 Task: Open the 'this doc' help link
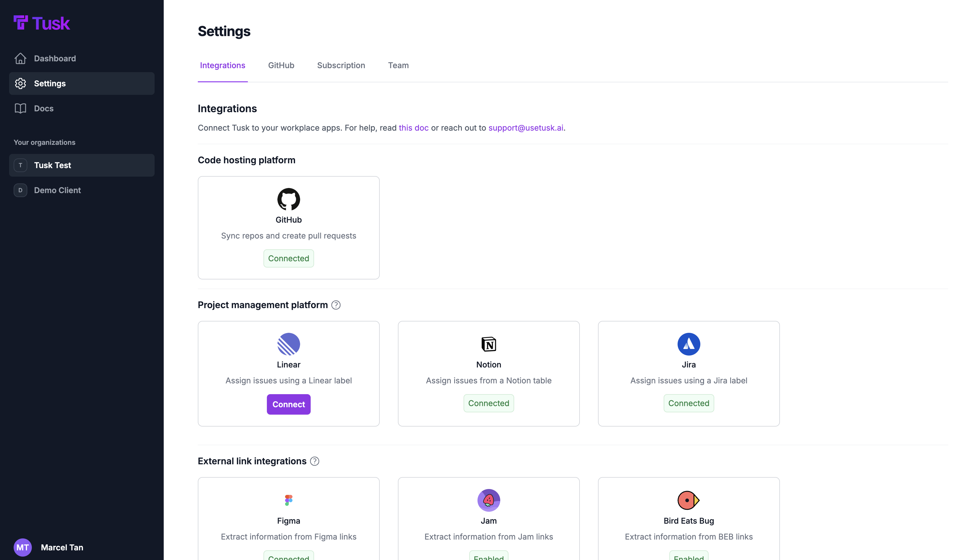(413, 128)
